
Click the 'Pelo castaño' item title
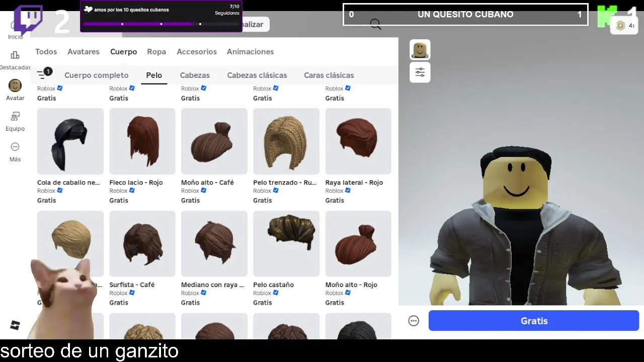coord(273,285)
